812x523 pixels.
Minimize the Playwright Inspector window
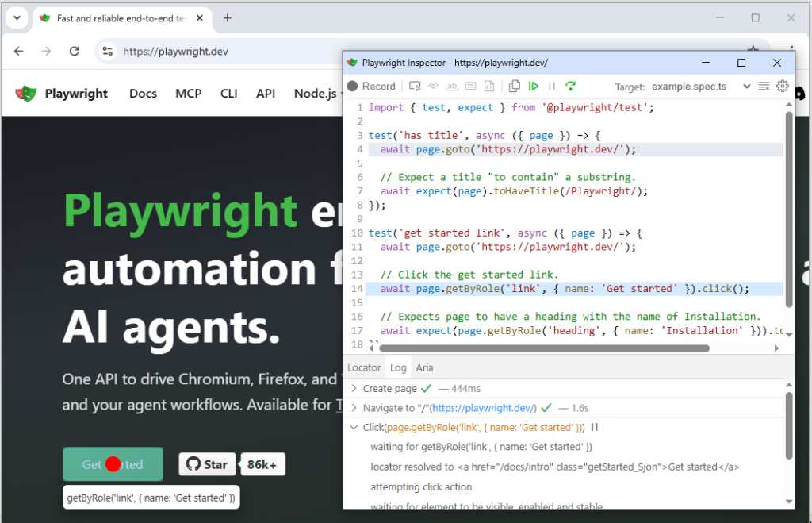(706, 63)
